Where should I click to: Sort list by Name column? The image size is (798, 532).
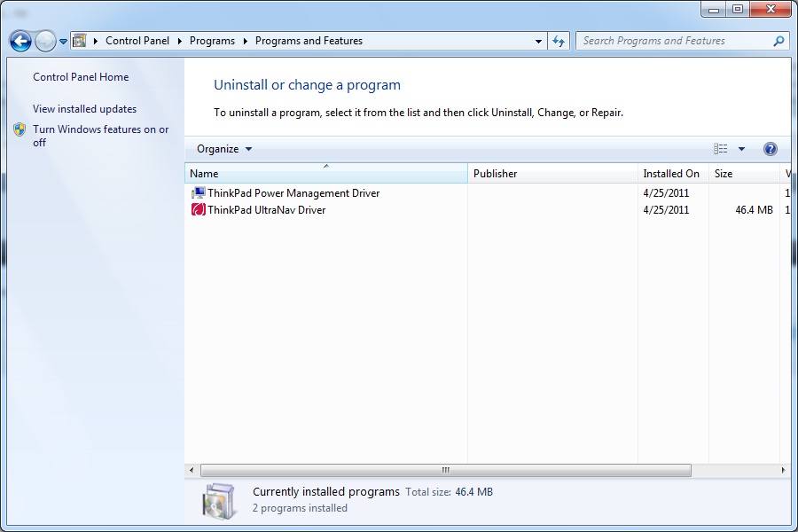pos(326,174)
